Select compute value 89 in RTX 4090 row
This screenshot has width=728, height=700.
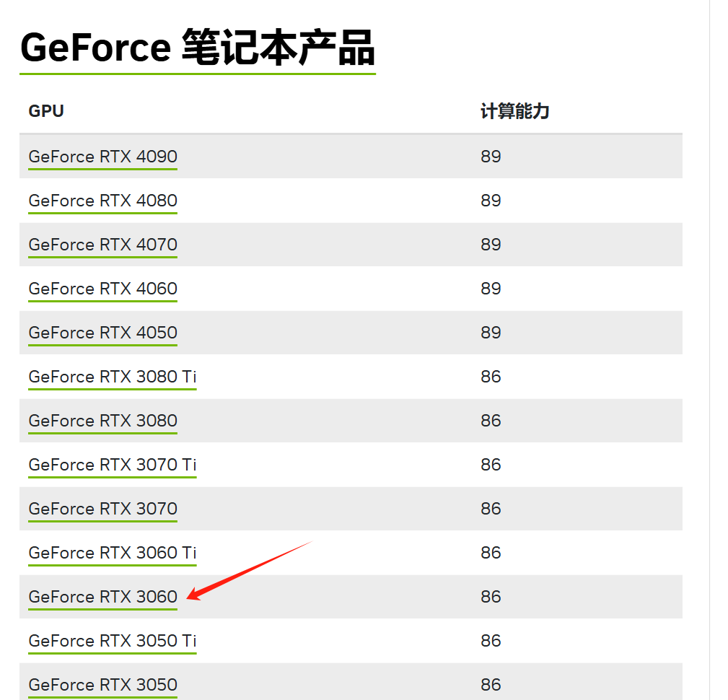coord(491,157)
